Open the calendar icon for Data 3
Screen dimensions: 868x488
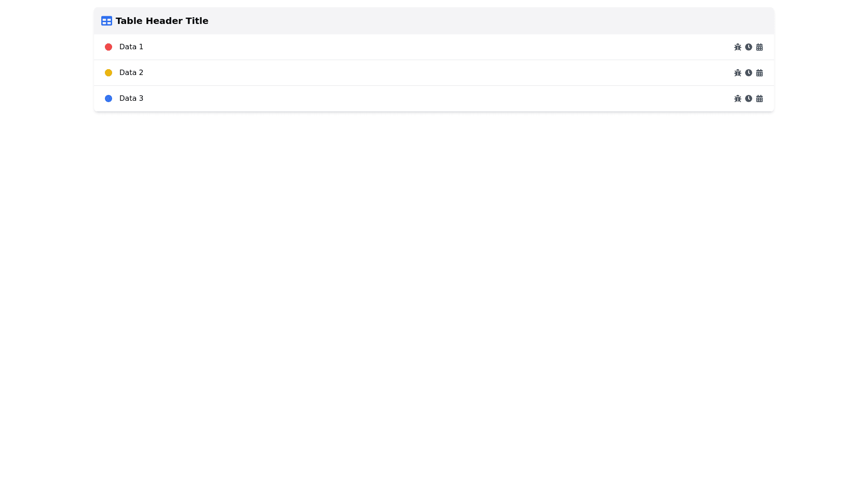pyautogui.click(x=759, y=99)
